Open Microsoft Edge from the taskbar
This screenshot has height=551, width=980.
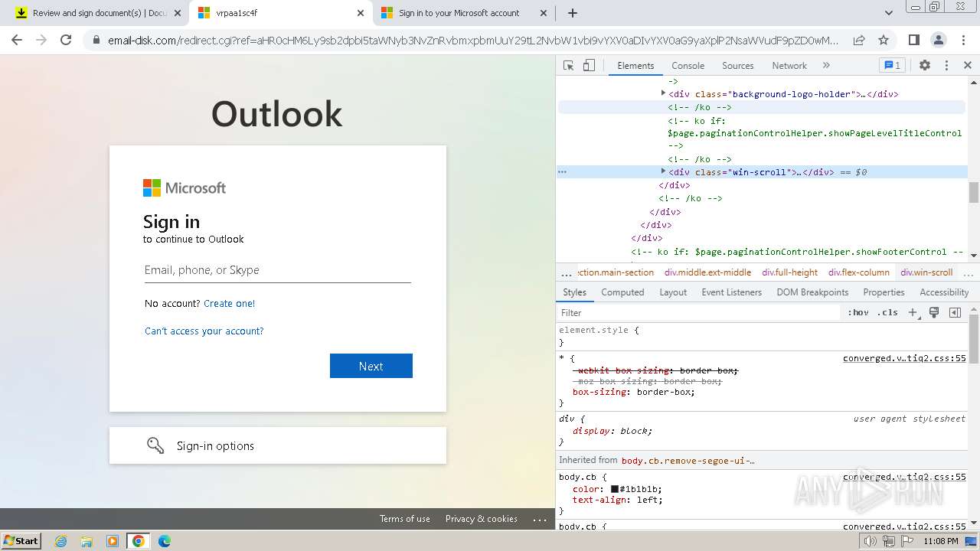[x=164, y=541]
